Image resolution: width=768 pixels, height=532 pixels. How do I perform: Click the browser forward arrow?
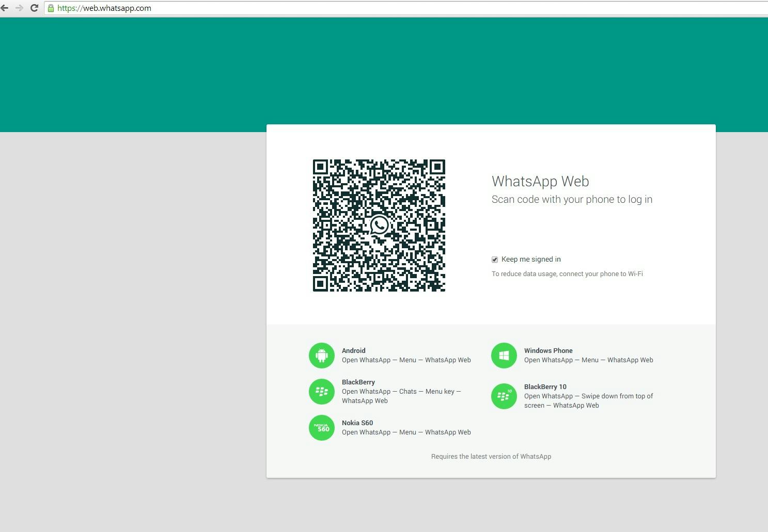coord(19,8)
